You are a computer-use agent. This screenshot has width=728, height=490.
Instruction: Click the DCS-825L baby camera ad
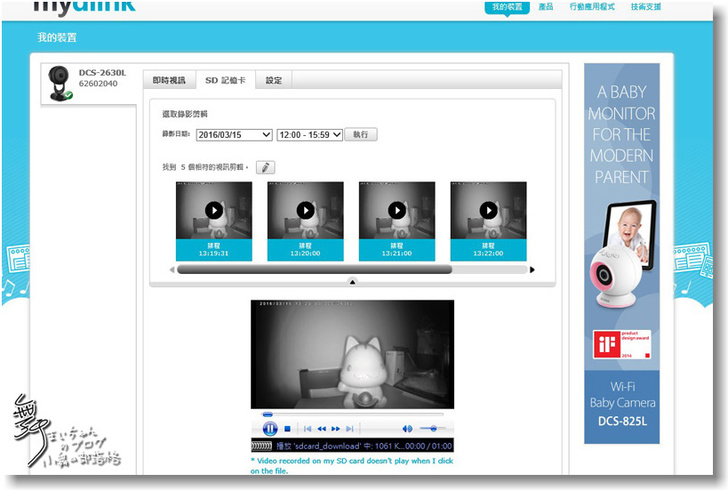pos(622,254)
